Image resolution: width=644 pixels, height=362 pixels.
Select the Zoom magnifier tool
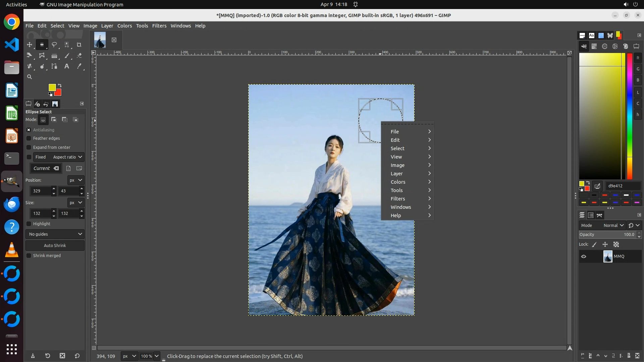click(30, 77)
